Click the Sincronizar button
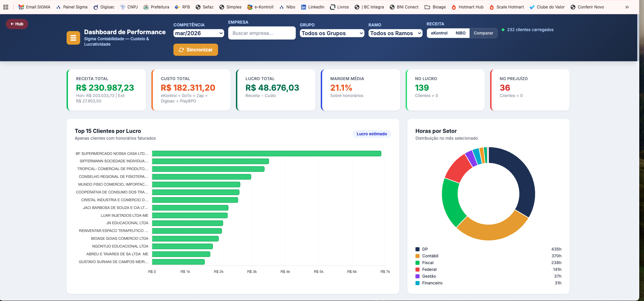Viewport: 644px width, 301px height. [x=196, y=50]
